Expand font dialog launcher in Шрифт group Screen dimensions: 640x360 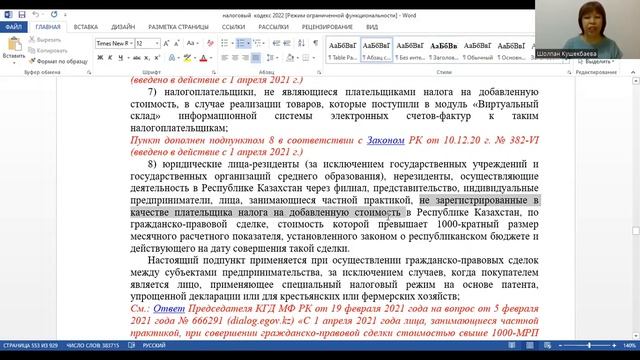213,72
